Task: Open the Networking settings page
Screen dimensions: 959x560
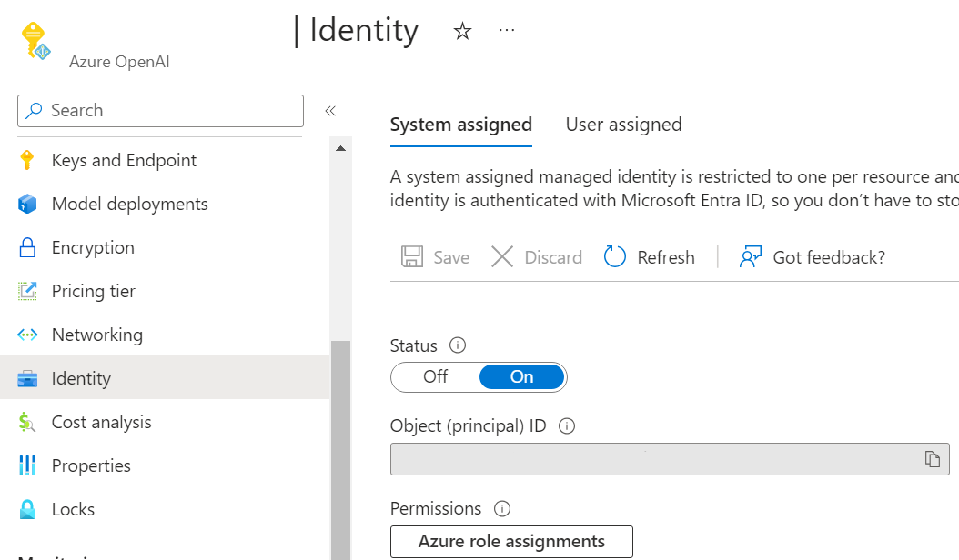Action: pyautogui.click(x=96, y=335)
